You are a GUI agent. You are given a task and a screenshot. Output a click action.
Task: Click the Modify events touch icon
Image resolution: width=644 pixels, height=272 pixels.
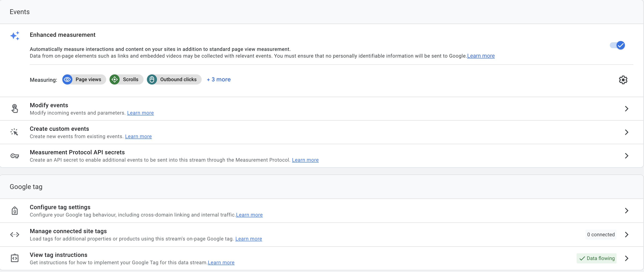pos(15,109)
